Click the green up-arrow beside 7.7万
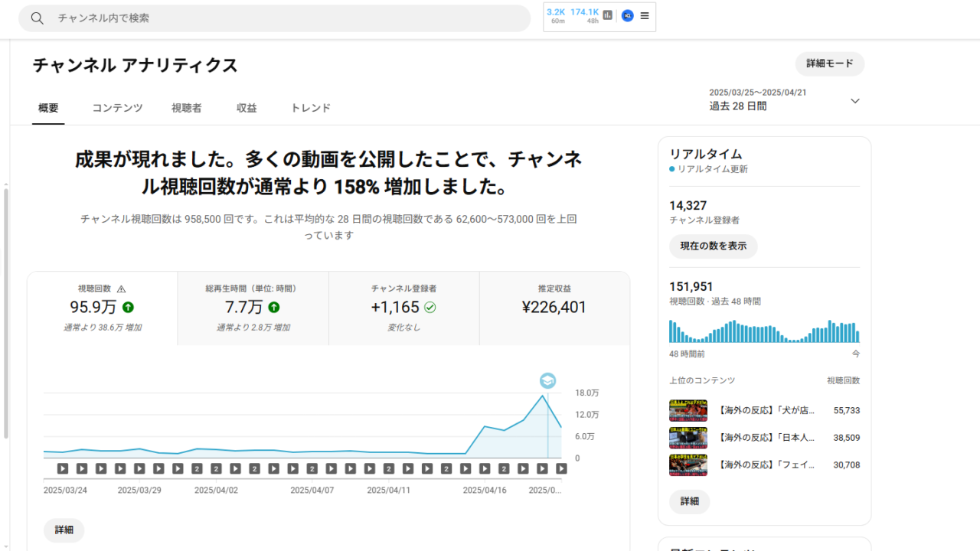 click(x=274, y=308)
